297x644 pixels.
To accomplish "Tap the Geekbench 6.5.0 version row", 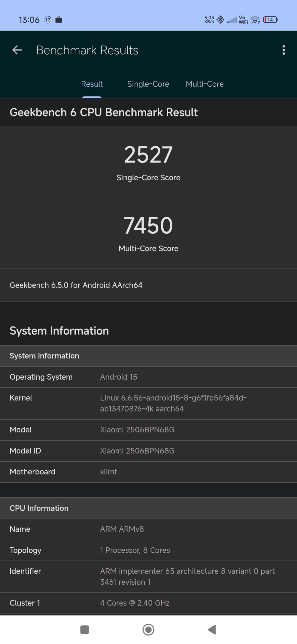I will click(148, 285).
